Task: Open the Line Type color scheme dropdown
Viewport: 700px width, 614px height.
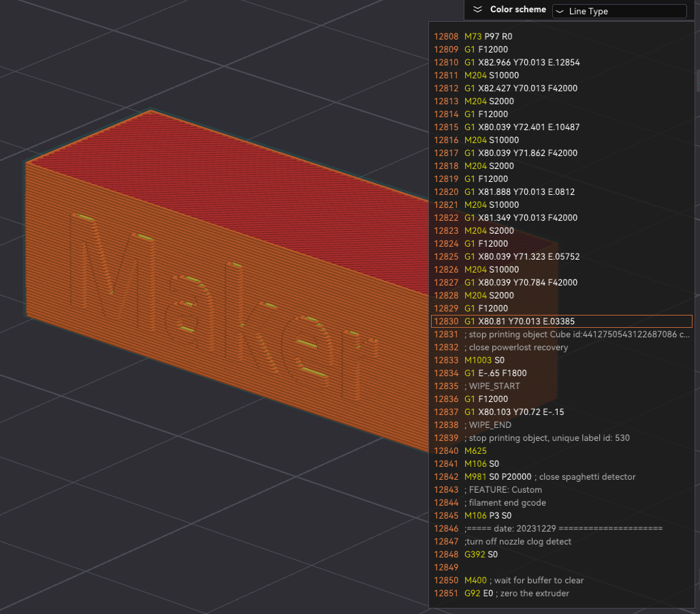Action: [619, 12]
